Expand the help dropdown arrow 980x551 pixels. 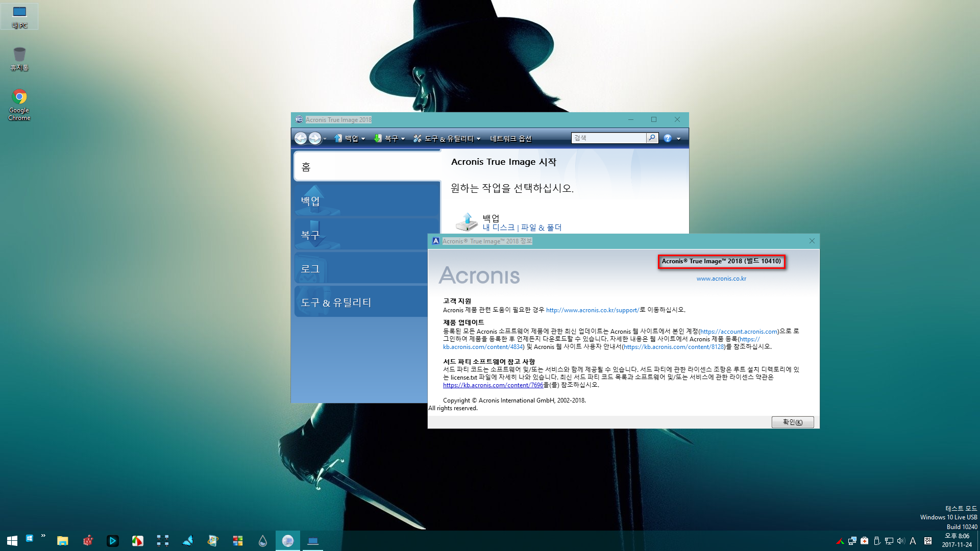pyautogui.click(x=678, y=139)
